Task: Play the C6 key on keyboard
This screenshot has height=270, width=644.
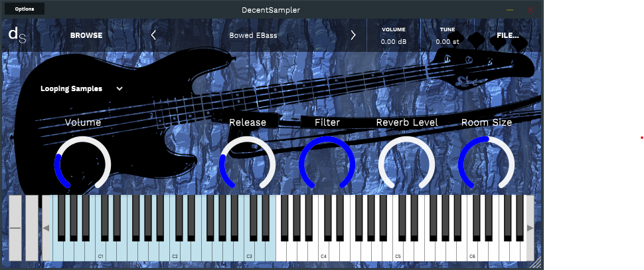Action: tap(472, 251)
